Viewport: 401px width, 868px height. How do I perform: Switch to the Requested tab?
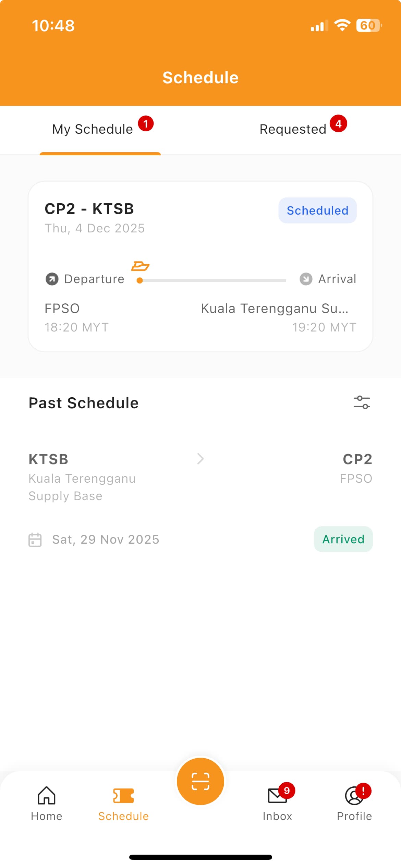point(293,130)
